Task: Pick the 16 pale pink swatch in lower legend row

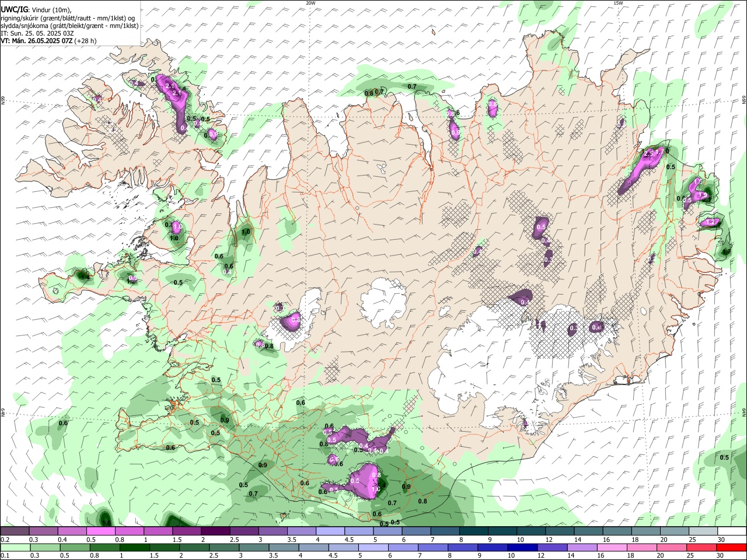Action: pos(612,547)
